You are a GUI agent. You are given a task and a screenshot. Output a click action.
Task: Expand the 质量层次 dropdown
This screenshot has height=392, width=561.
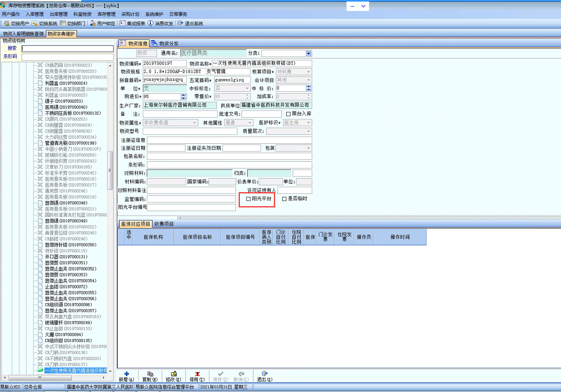[308, 131]
